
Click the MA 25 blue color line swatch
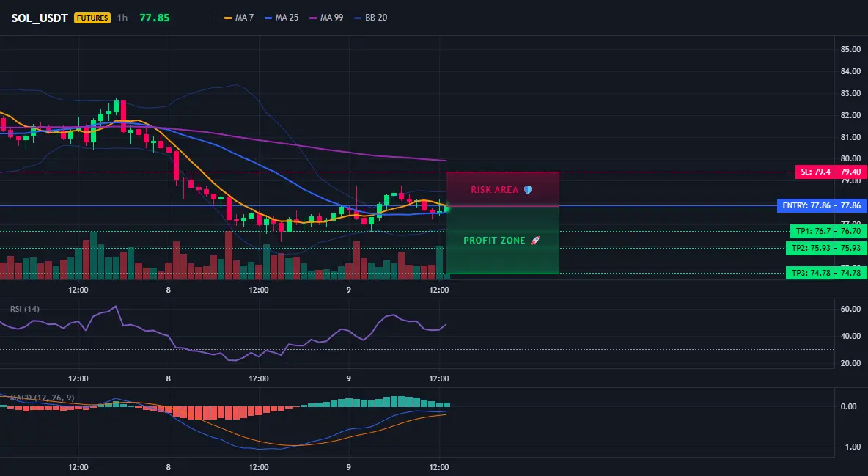(268, 18)
